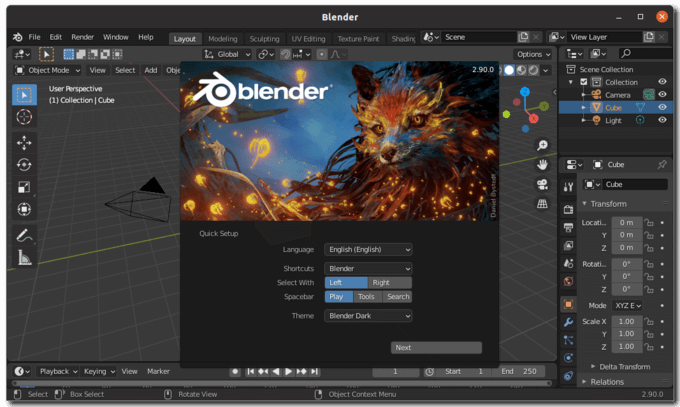Click the timeline horizontal scrollbar
Screen dimensions: 680x407
(282, 384)
